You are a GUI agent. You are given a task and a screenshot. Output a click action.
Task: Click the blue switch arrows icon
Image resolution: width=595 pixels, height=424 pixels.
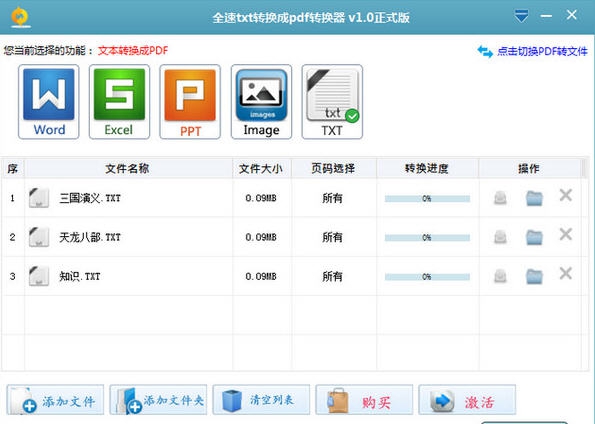[x=485, y=51]
